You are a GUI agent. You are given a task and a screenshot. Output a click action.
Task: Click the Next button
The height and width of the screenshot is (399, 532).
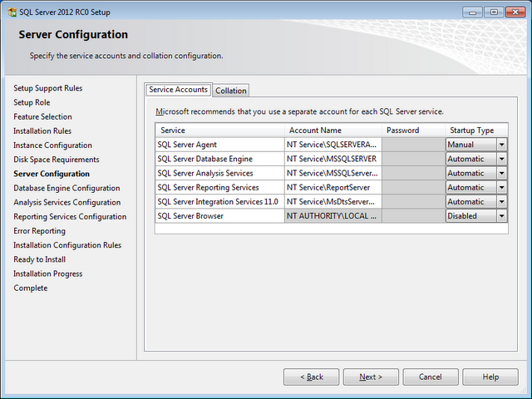(371, 377)
